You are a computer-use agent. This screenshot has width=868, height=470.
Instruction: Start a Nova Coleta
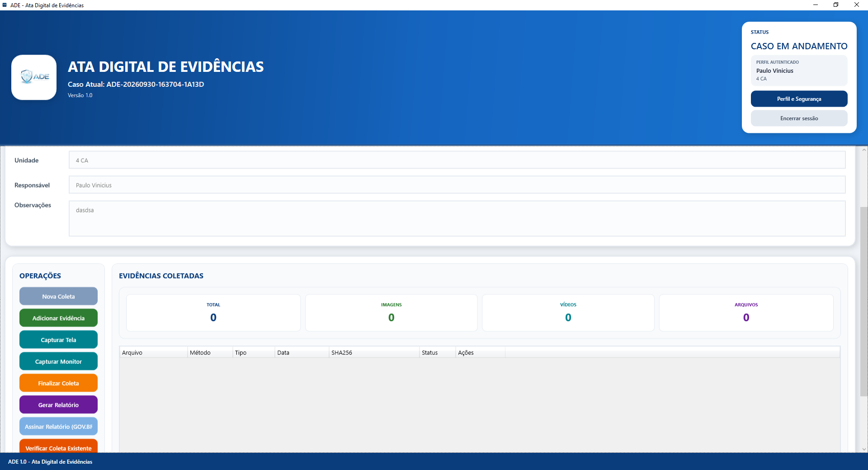coord(58,296)
